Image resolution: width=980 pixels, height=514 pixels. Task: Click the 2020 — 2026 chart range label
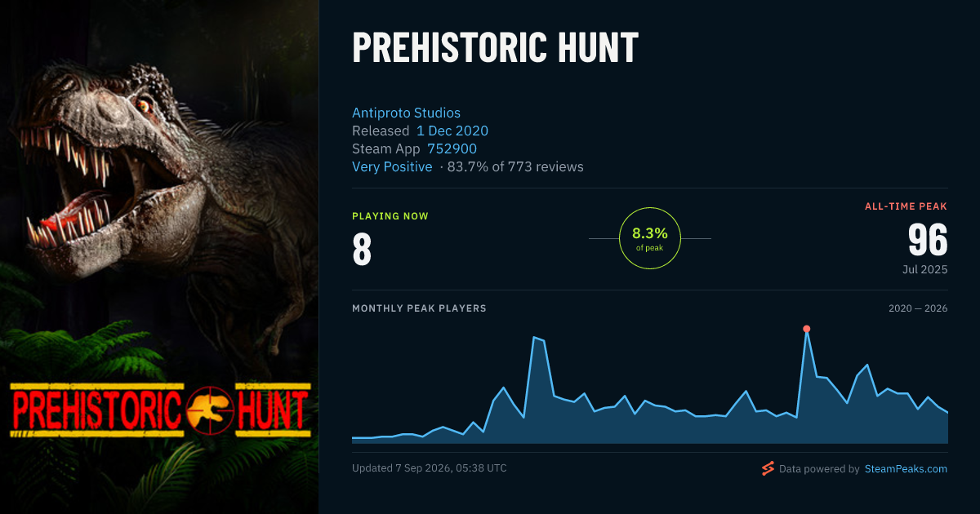[x=918, y=308]
